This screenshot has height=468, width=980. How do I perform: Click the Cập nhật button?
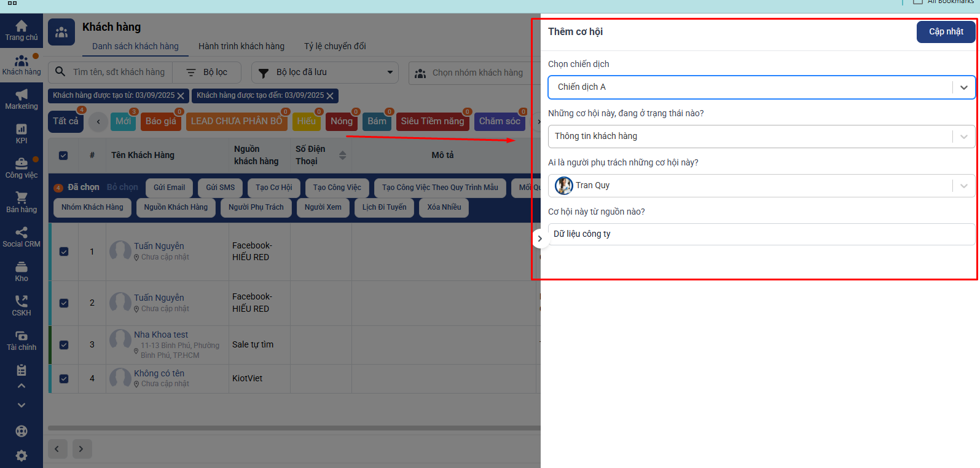click(946, 32)
